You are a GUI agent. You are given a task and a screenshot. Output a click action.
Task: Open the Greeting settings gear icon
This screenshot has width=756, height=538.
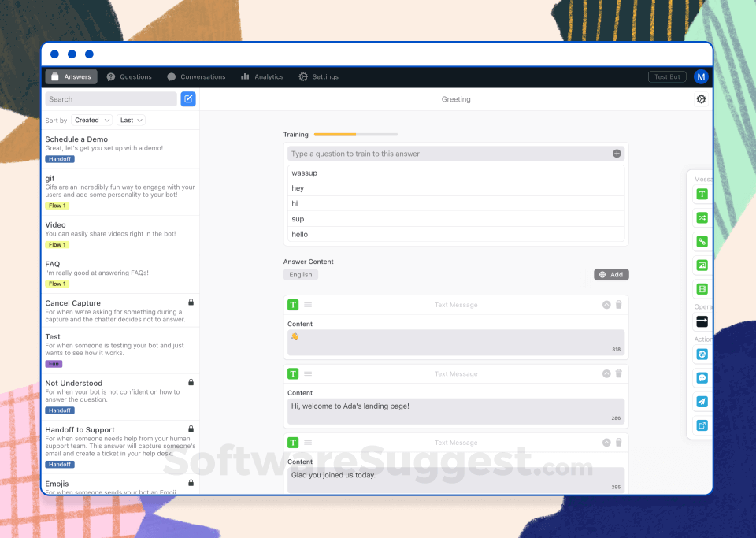click(x=701, y=99)
